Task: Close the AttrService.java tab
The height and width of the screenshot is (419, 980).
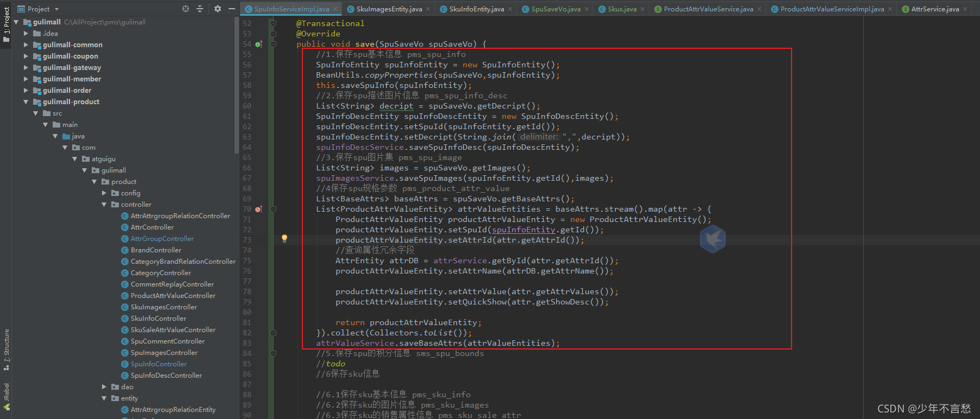Action: click(965, 9)
